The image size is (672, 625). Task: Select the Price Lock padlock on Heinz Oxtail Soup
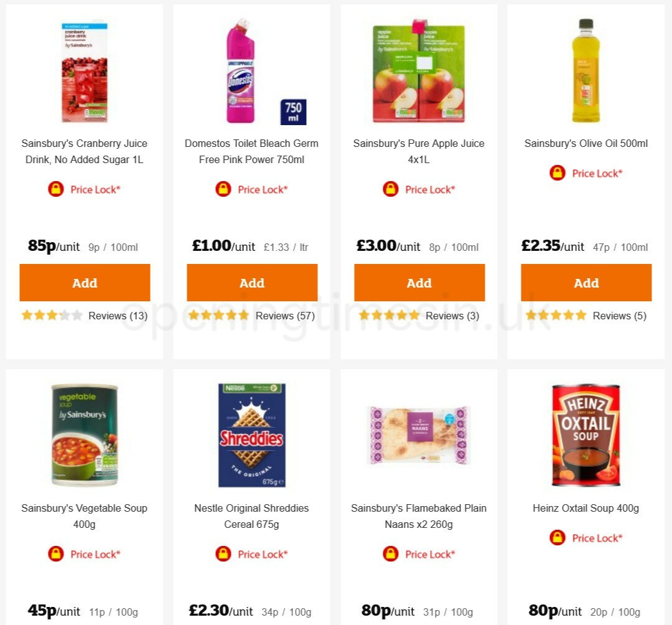[558, 538]
